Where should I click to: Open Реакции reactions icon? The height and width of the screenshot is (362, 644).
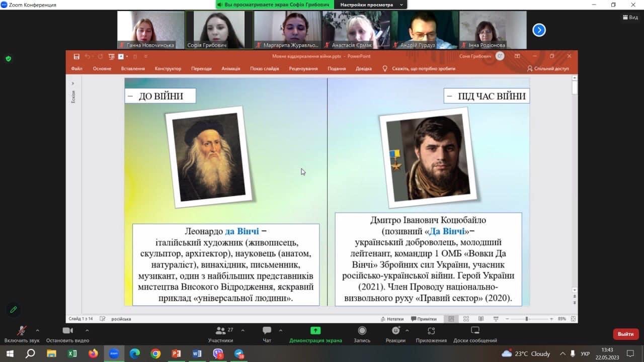[396, 330]
